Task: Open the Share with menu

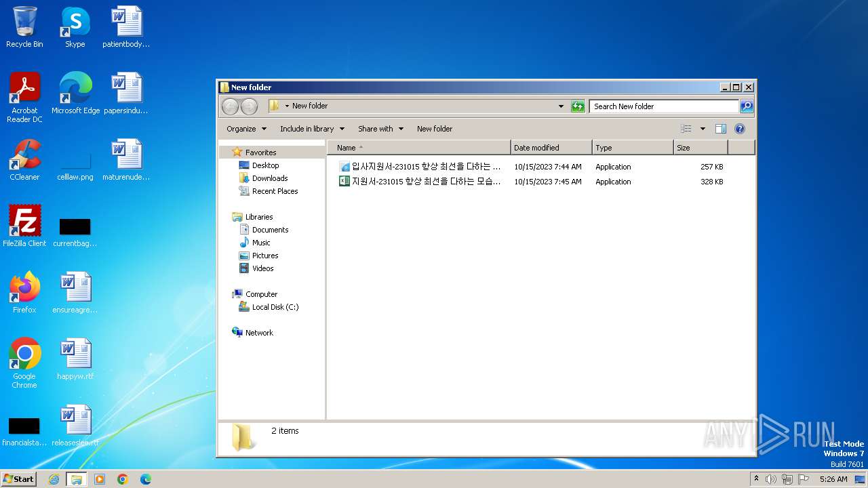Action: 380,129
